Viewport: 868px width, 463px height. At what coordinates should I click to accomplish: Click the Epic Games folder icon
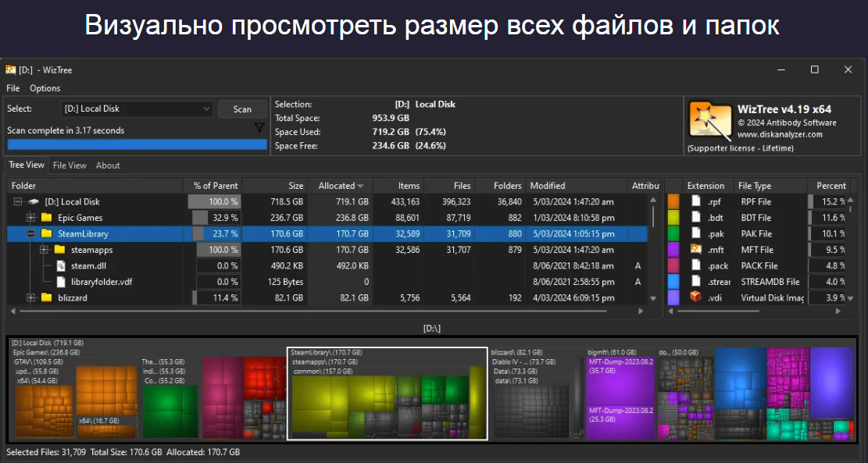pos(47,217)
